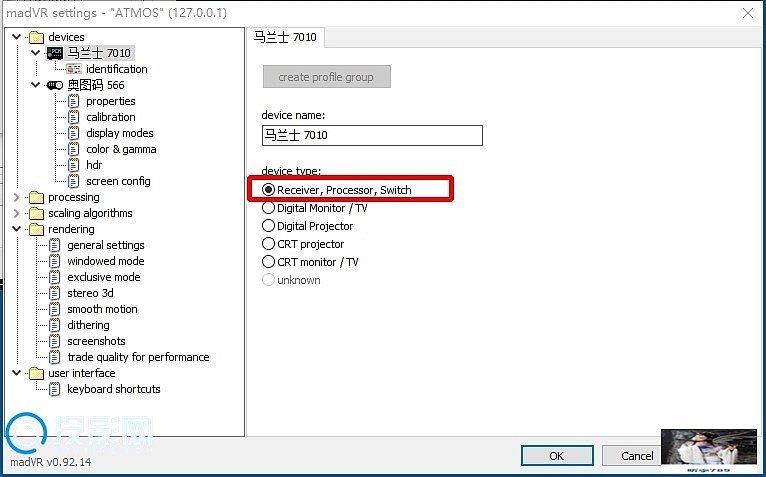Open the properties settings page
766x477 pixels.
click(111, 101)
